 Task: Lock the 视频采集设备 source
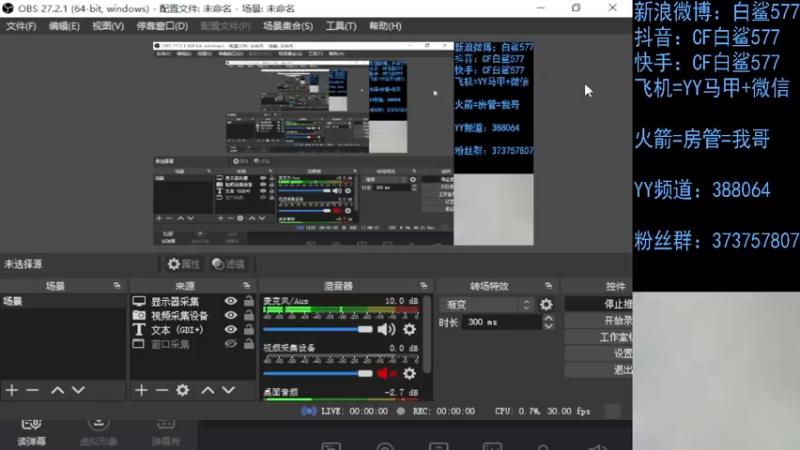(248, 315)
